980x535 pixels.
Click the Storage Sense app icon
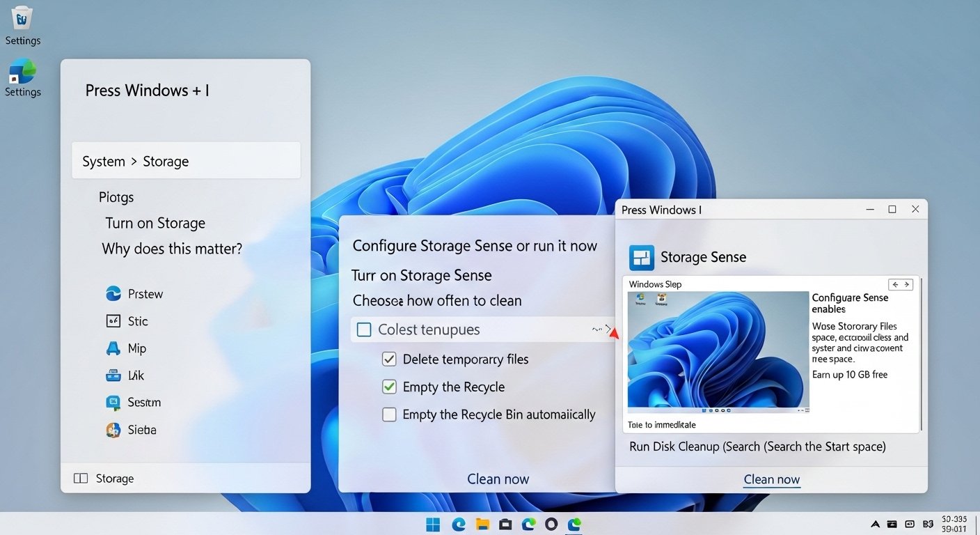coord(642,258)
